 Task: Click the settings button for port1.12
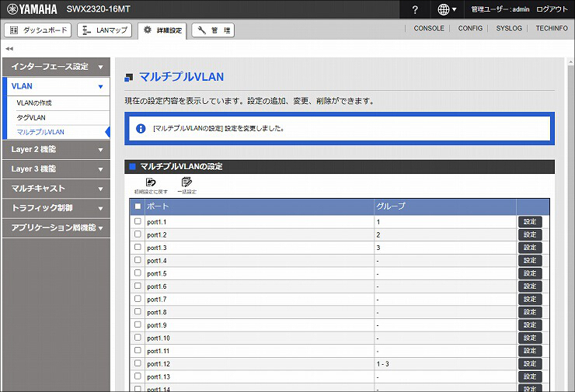click(x=530, y=363)
